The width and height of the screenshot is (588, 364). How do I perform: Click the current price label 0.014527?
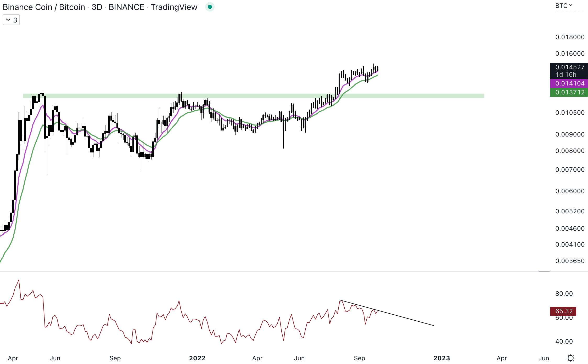(x=570, y=67)
